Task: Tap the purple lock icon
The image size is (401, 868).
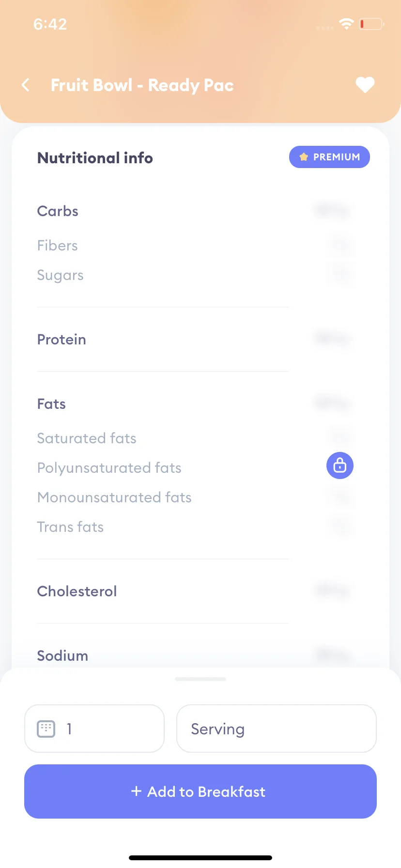Action: tap(340, 465)
